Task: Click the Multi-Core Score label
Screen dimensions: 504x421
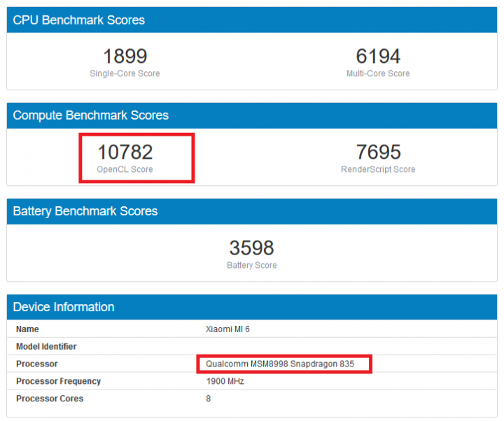Action: pos(378,73)
